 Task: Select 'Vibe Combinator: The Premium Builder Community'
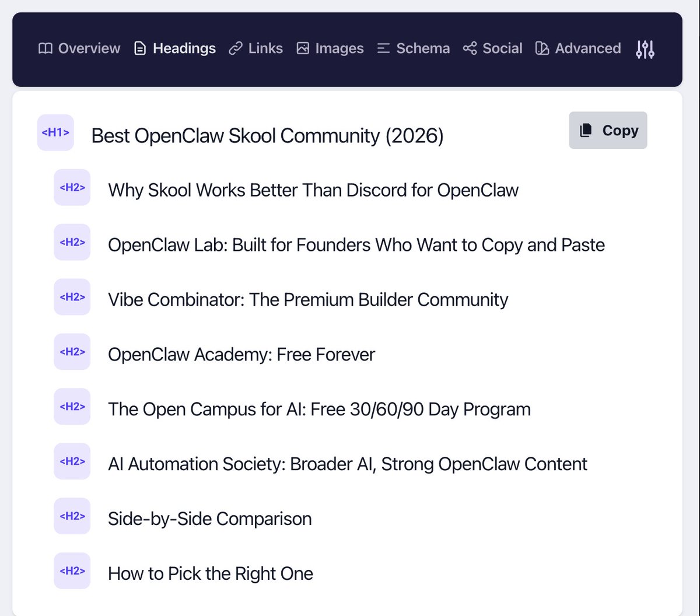pyautogui.click(x=308, y=300)
